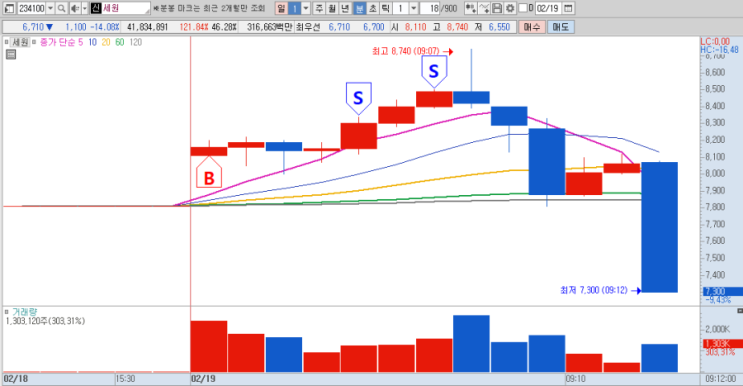The height and width of the screenshot is (386, 743).
Task: Click the add candle indicator icon
Action: coord(471,8)
